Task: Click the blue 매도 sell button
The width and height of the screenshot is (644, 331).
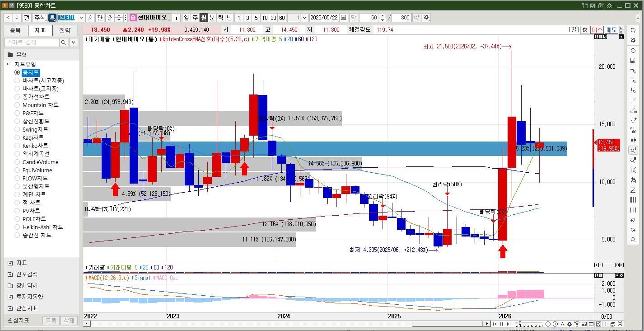Action: [611, 30]
